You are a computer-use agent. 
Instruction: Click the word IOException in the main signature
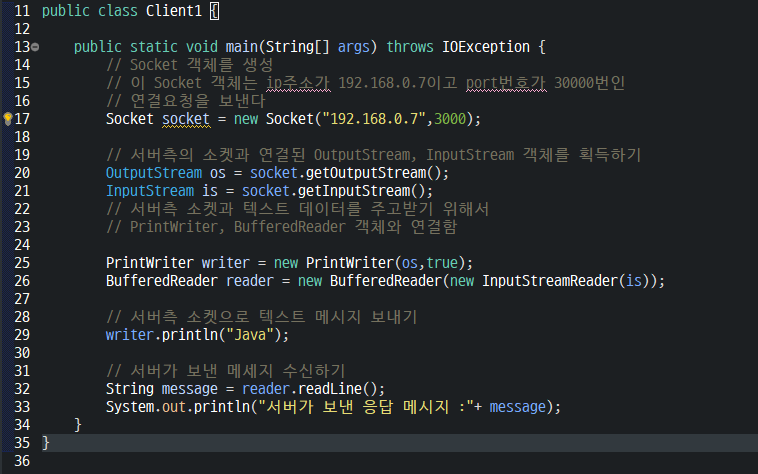[x=486, y=47]
